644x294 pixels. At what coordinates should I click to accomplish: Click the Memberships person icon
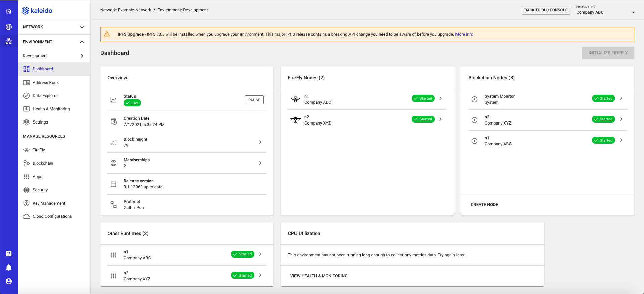114,163
